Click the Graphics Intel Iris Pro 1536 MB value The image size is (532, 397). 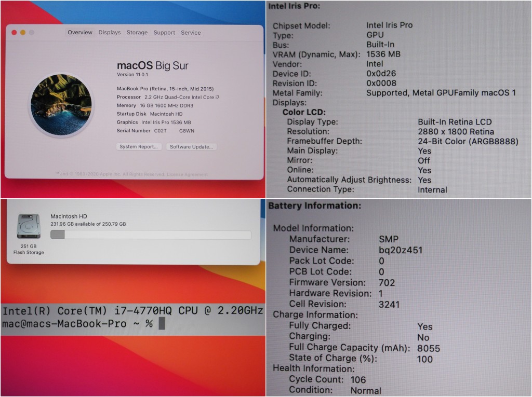(x=166, y=122)
